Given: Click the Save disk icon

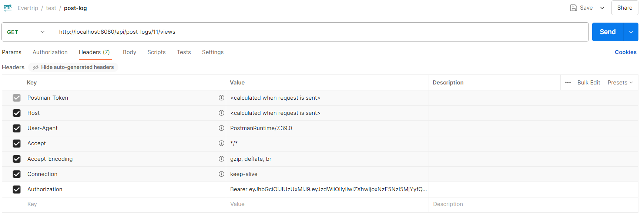Looking at the screenshot, I should [x=573, y=8].
